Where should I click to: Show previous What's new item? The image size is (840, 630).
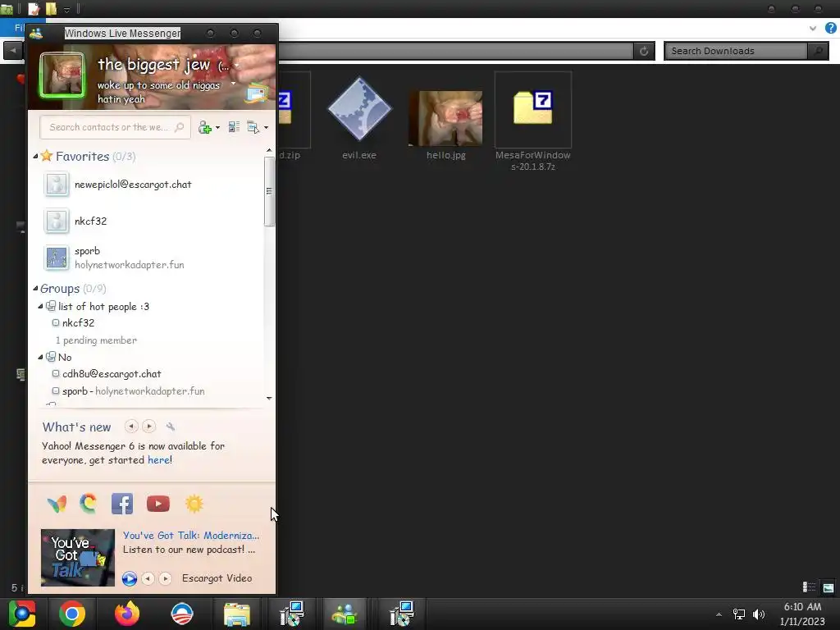click(131, 427)
